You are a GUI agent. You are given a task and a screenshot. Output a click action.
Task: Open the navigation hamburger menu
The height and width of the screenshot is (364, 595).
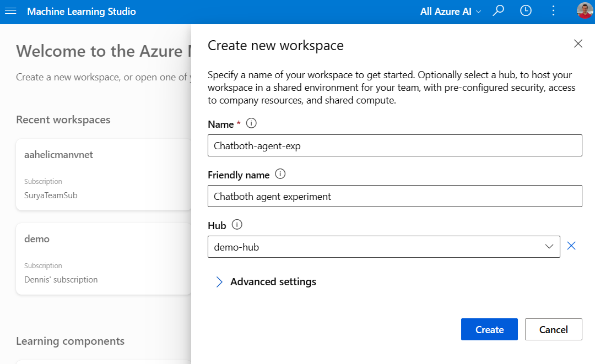coord(10,11)
